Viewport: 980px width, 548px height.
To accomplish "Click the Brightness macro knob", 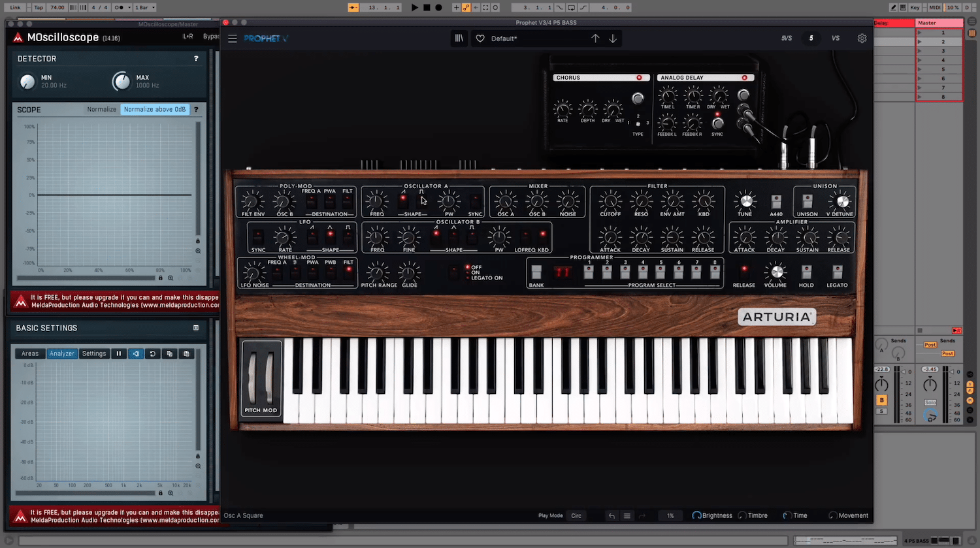I will pyautogui.click(x=696, y=515).
